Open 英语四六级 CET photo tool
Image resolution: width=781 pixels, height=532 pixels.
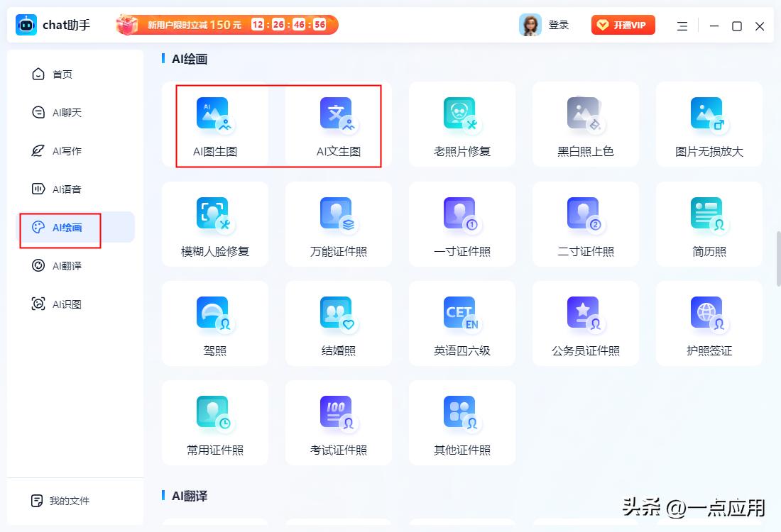point(462,324)
